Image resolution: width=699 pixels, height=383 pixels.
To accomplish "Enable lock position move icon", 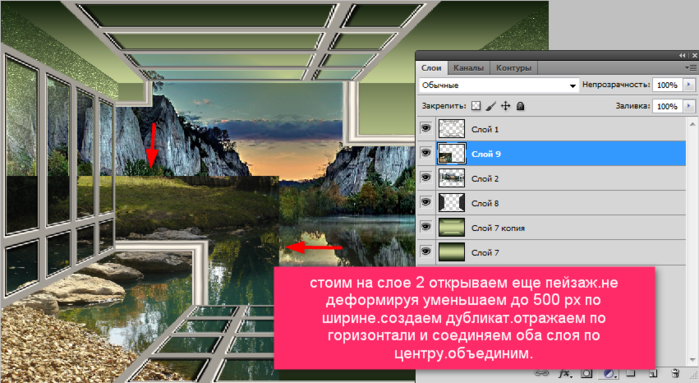I will (x=506, y=106).
